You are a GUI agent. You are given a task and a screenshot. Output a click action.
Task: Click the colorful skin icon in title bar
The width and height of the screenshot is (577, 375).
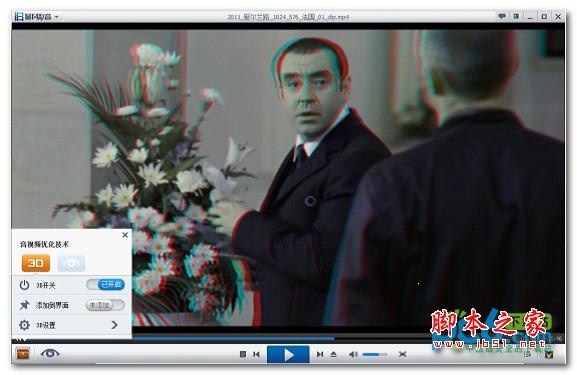pyautogui.click(x=516, y=16)
